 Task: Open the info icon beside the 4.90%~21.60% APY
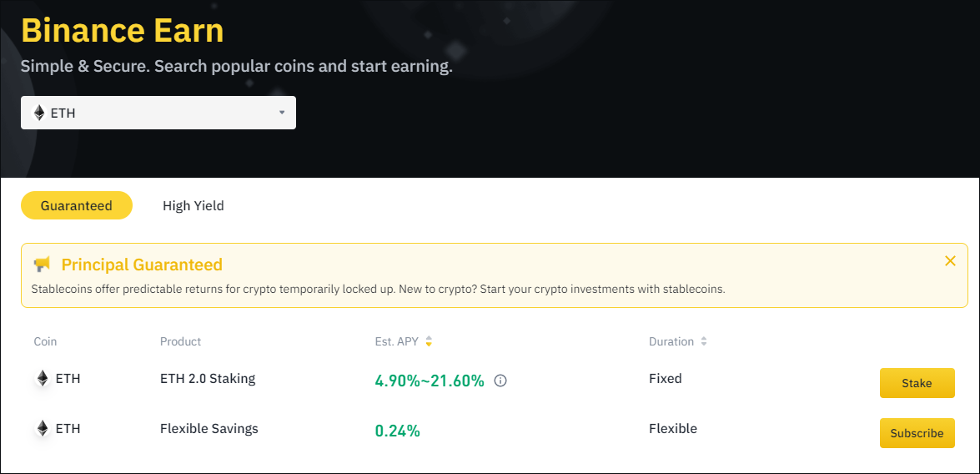[500, 381]
